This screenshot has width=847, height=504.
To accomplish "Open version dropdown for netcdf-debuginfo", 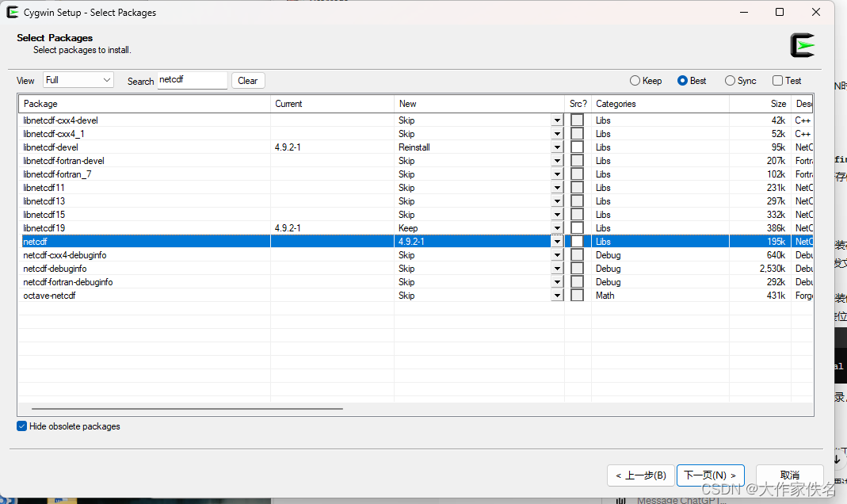I will pos(557,269).
